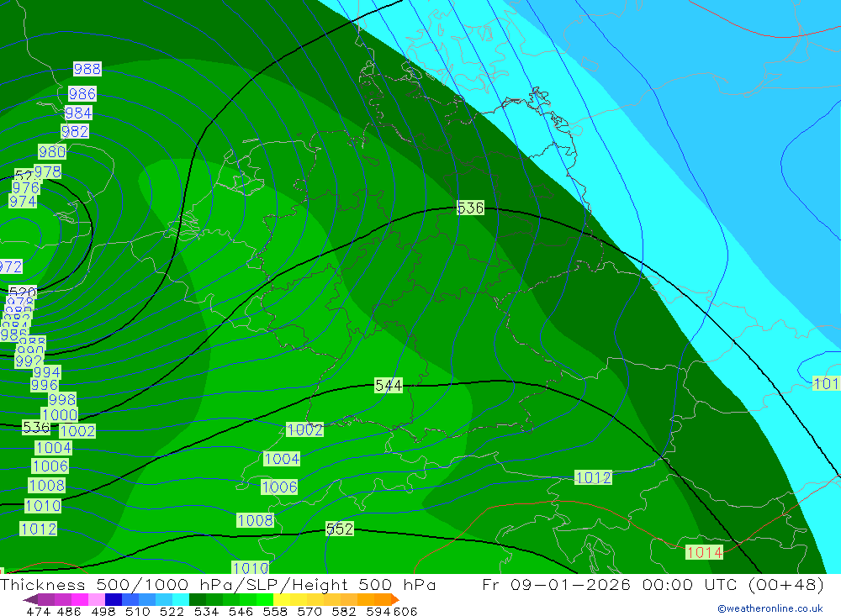Click the light pink legend swatch above 498
Screen dimensions: 841x616
pos(97,599)
